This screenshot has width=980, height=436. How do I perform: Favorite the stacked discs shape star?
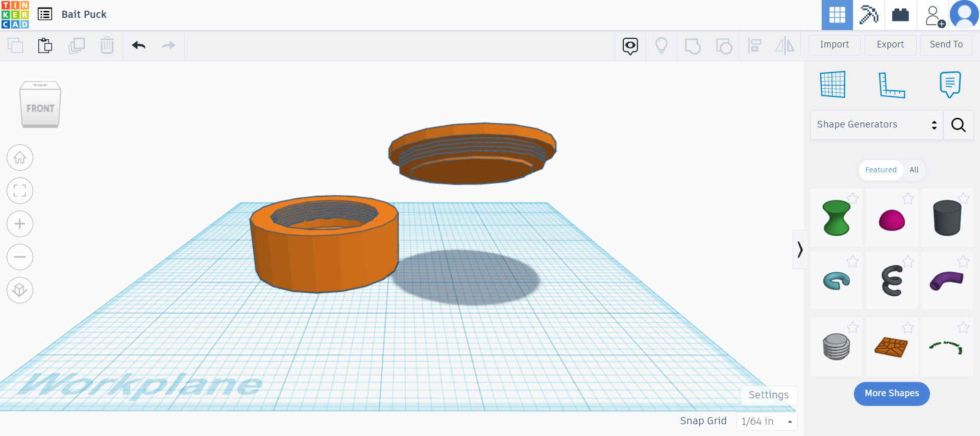coord(853,327)
